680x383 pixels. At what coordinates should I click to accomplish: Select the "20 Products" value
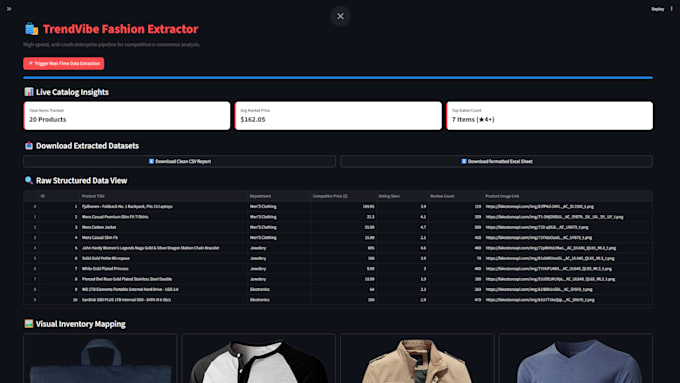(48, 119)
